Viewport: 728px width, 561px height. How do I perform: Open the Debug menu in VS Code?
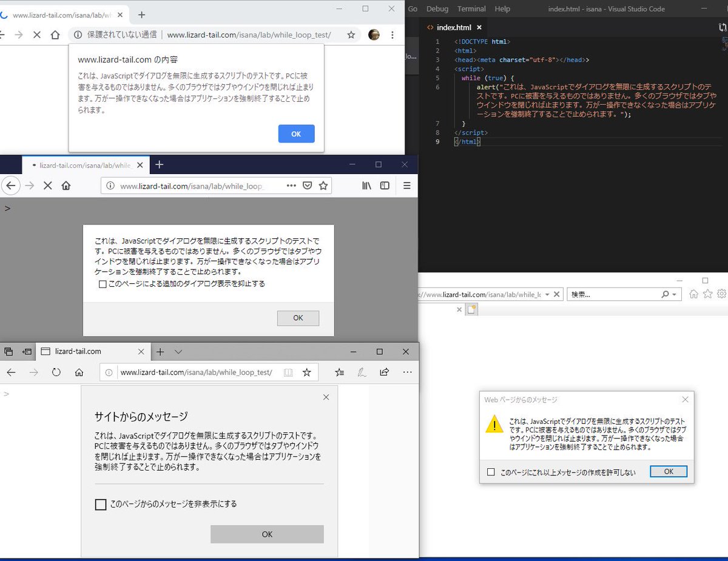437,8
